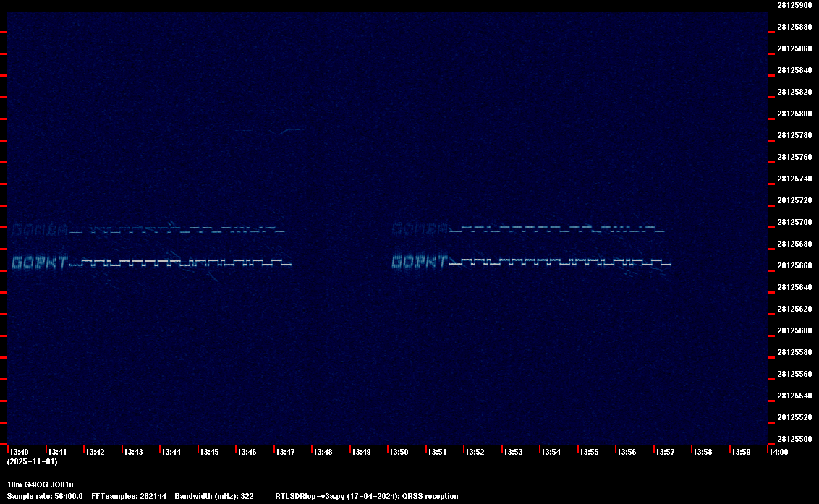
Task: Click the 28125900 frequency label
Action: tap(795, 5)
